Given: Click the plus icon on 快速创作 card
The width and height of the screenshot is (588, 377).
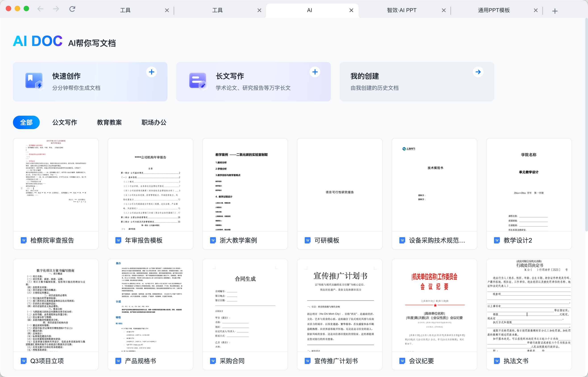Looking at the screenshot, I should 152,72.
